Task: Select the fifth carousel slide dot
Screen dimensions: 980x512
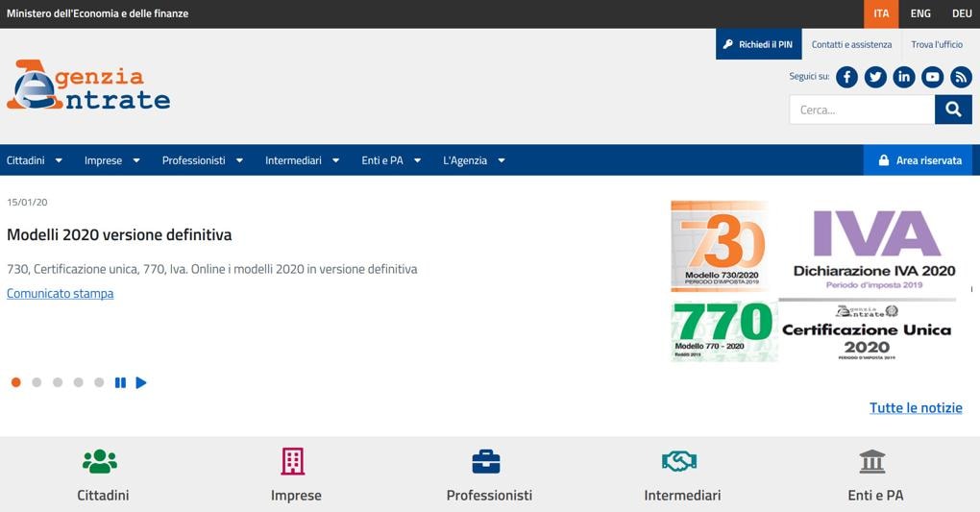Action: click(99, 382)
